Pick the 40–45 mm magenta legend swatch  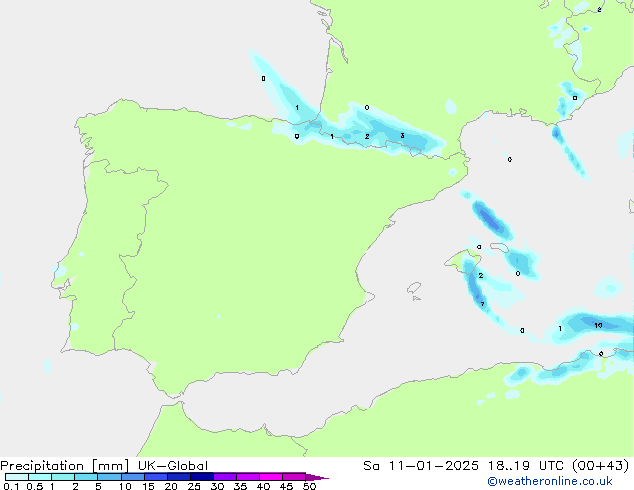pos(271,477)
